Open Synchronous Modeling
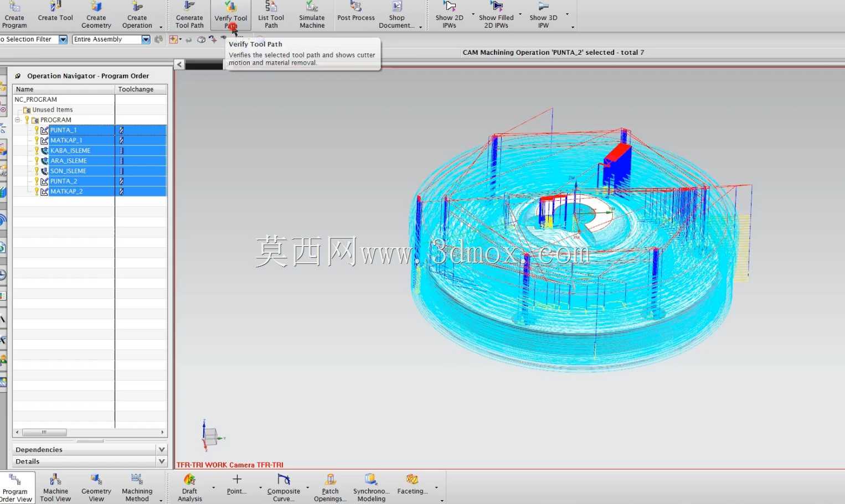The width and height of the screenshot is (845, 504). 371,487
